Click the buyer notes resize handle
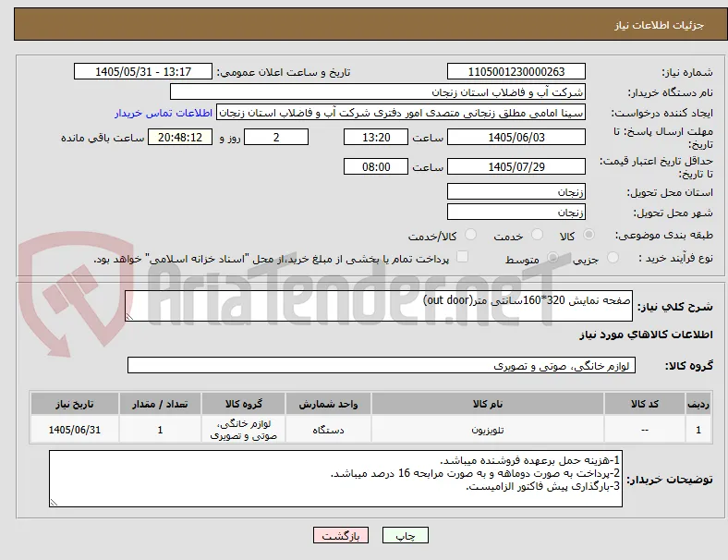Screen dimensions: 728x560 coord(54,502)
